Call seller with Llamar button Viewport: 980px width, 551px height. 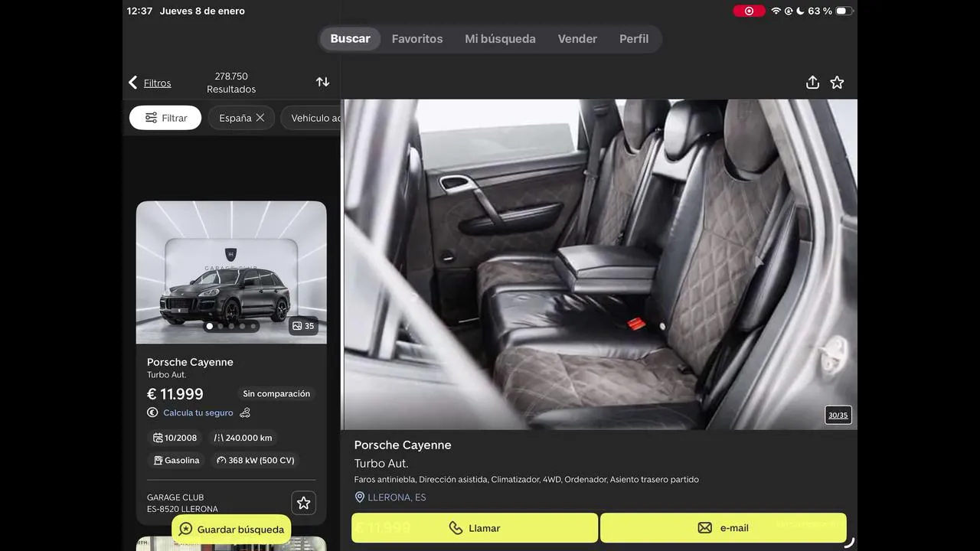475,528
